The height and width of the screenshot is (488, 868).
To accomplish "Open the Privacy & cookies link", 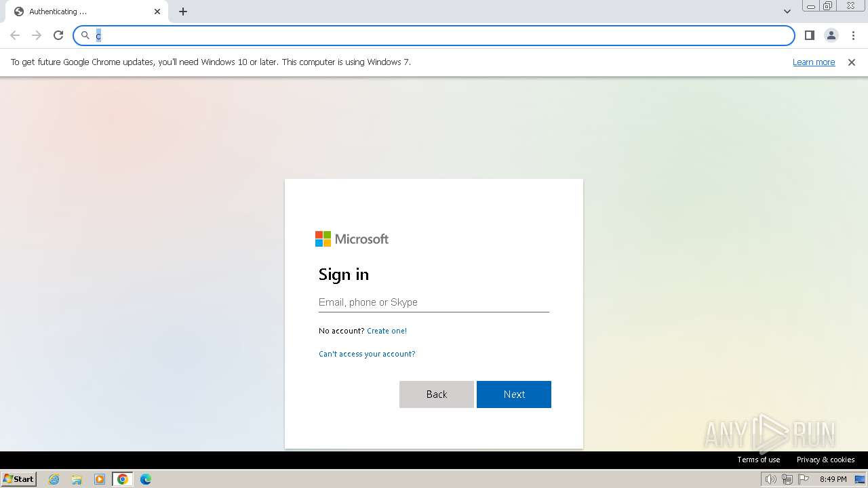I will (825, 460).
